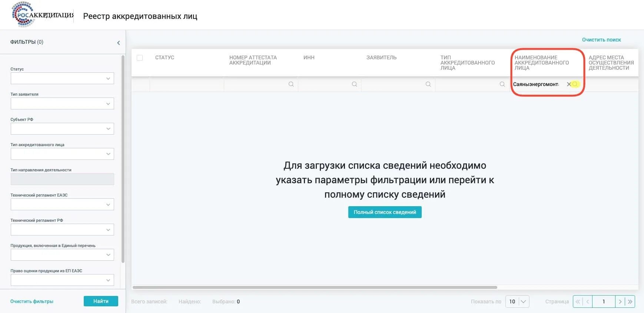Click the Всего записей label
Image resolution: width=644 pixels, height=313 pixels.
[149, 302]
